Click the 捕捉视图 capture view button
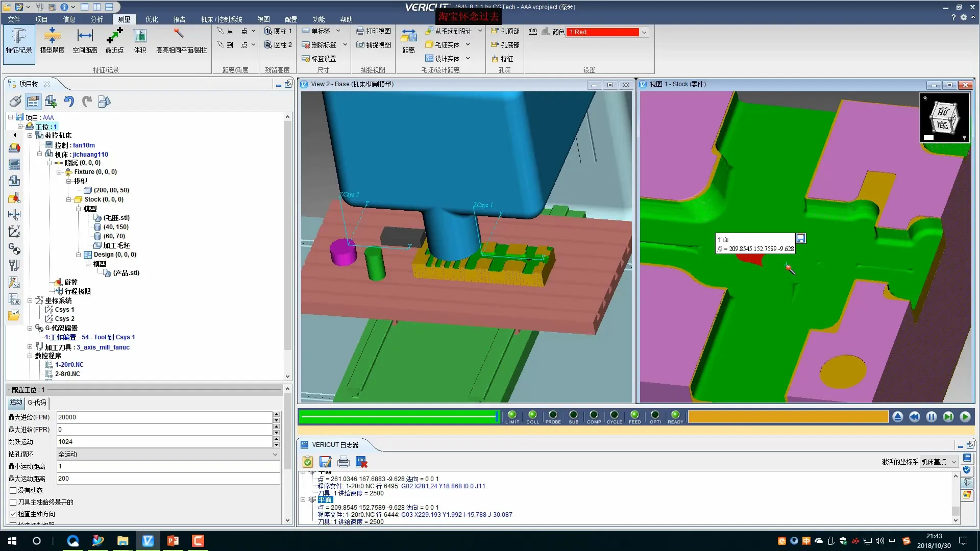The height and width of the screenshot is (551, 980). tap(374, 45)
